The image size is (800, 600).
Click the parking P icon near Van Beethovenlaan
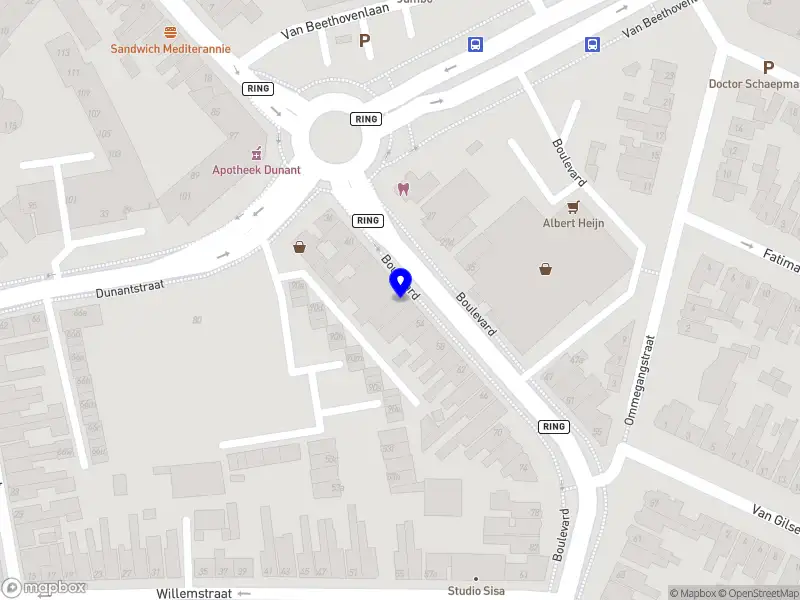[x=364, y=40]
